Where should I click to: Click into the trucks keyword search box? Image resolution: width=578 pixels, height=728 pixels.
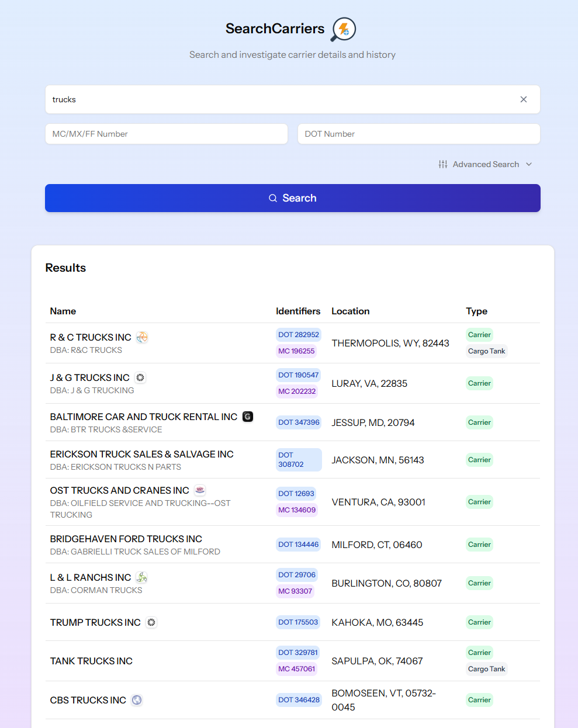coord(281,99)
